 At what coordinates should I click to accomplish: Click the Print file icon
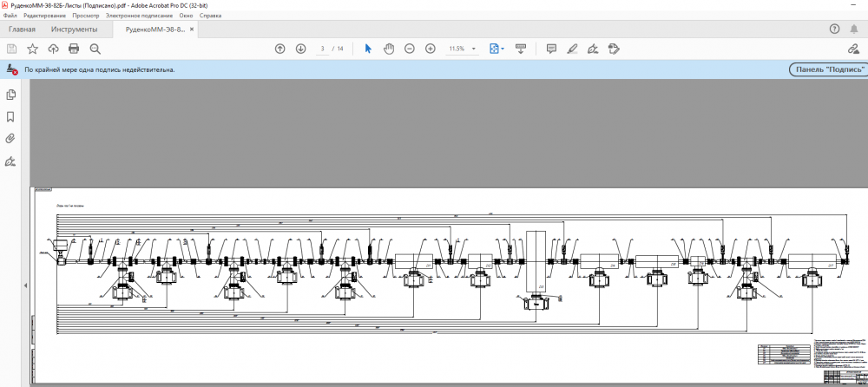point(74,49)
